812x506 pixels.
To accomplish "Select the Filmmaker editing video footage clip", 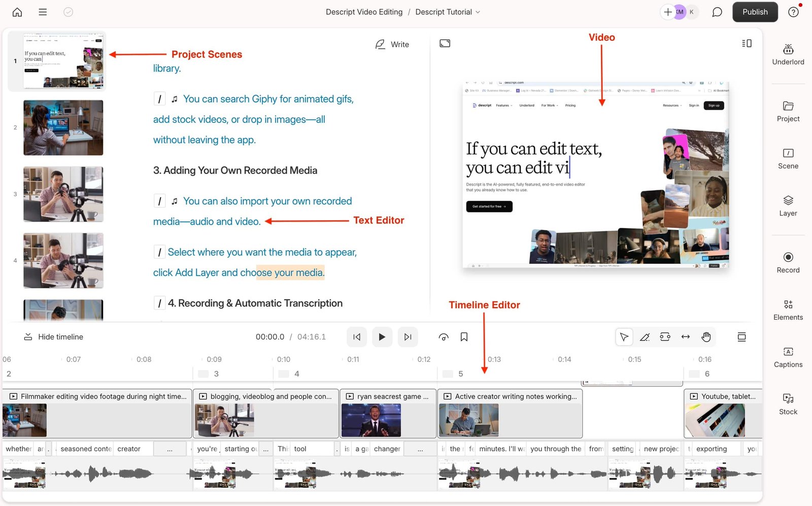I will [97, 414].
